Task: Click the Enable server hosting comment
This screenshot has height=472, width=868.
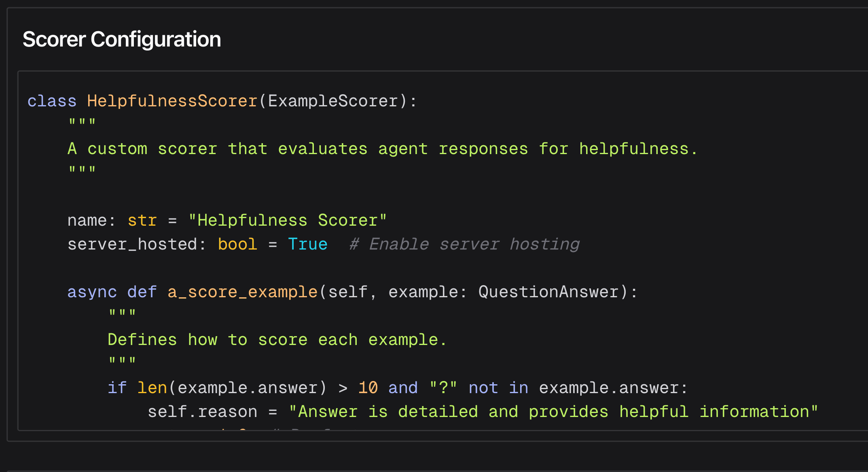Action: point(463,243)
